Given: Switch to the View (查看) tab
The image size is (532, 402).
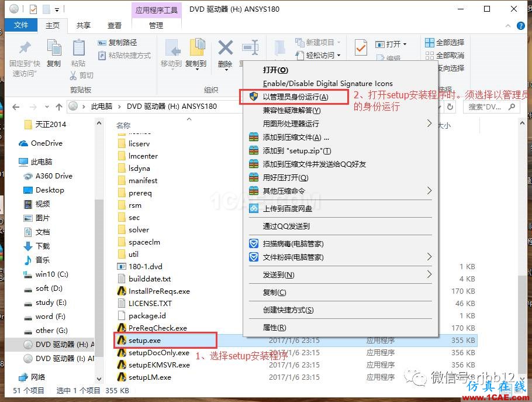Looking at the screenshot, I should coord(115,26).
